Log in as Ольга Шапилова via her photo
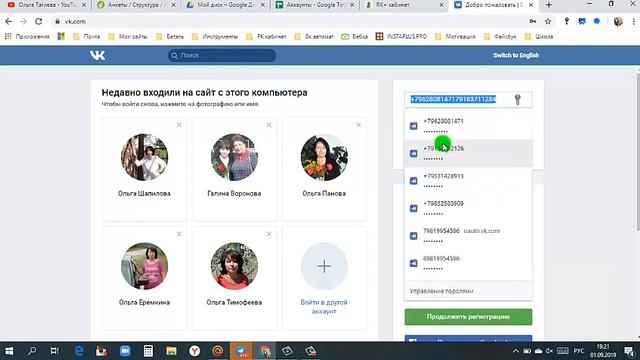Viewport: 640px width, 360px height. click(144, 157)
